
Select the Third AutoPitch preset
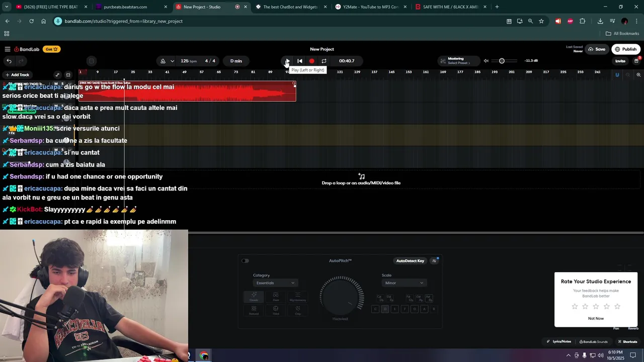coord(276,311)
